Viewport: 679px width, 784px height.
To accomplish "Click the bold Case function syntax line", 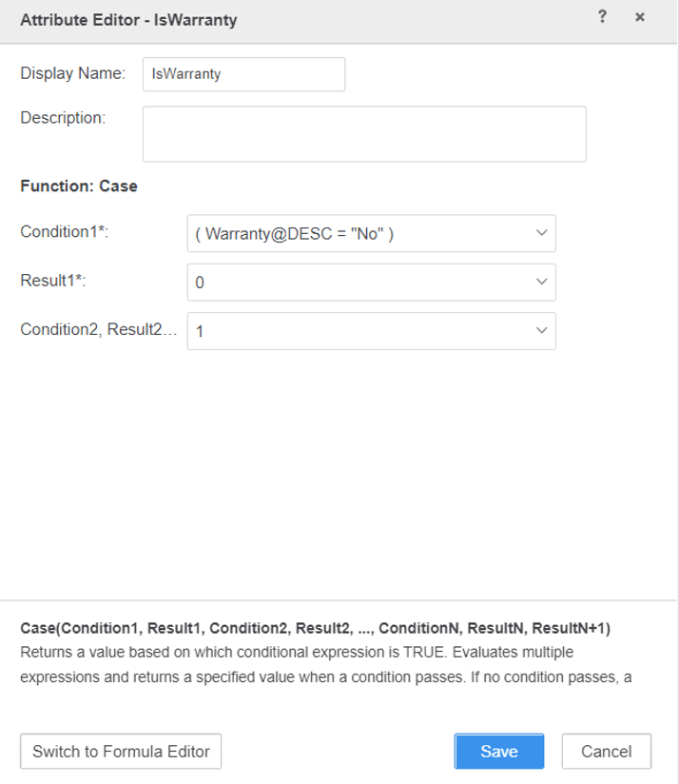I will click(315, 629).
